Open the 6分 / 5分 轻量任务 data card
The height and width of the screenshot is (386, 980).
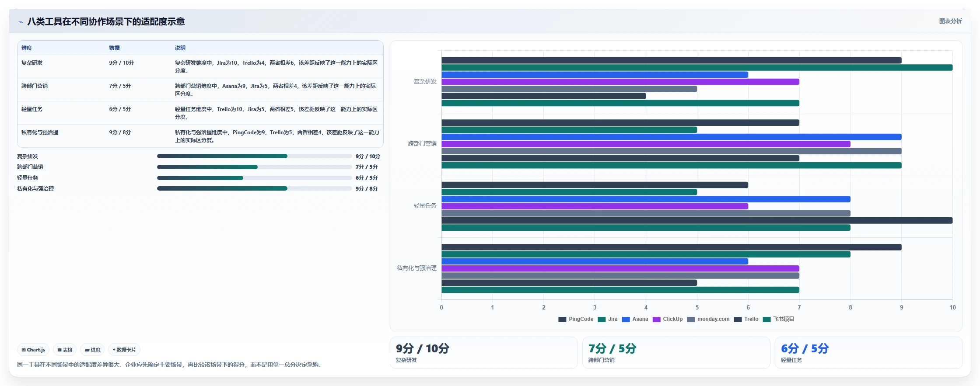tap(868, 353)
